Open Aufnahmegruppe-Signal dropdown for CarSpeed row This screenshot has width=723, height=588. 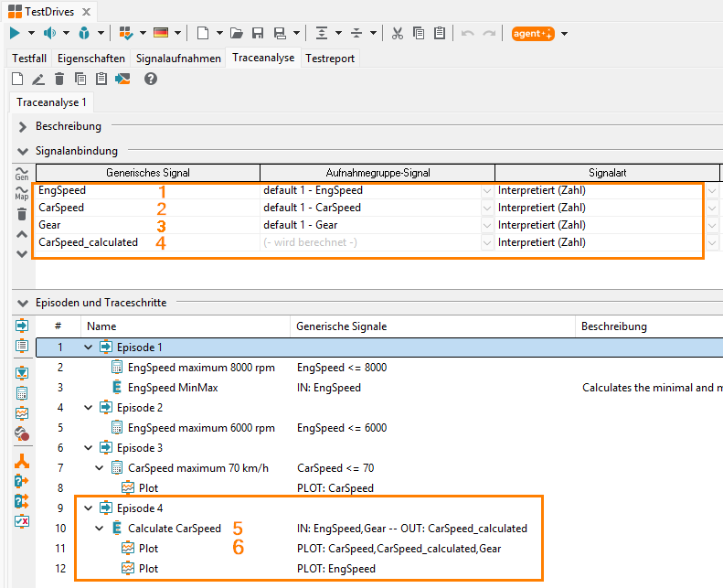[487, 208]
